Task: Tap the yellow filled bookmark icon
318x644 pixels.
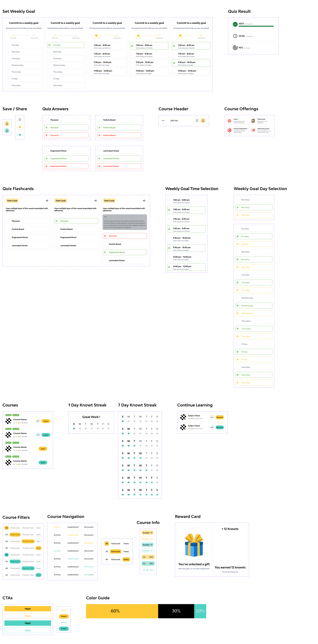Action: point(20,127)
